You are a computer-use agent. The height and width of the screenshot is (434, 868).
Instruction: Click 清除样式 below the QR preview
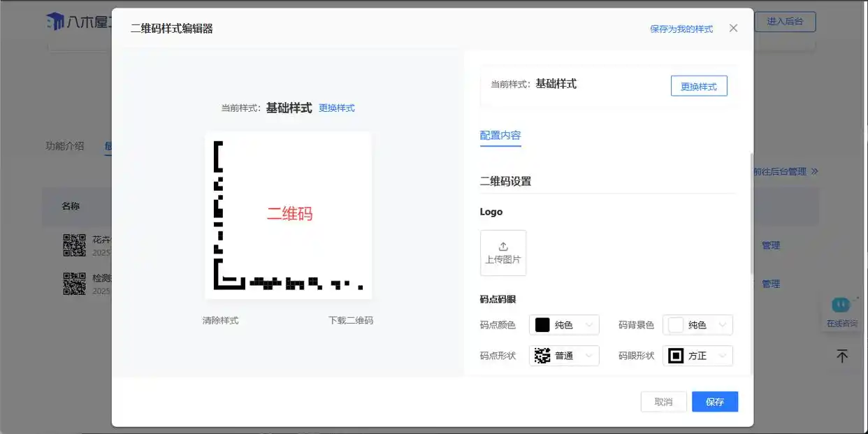click(221, 321)
